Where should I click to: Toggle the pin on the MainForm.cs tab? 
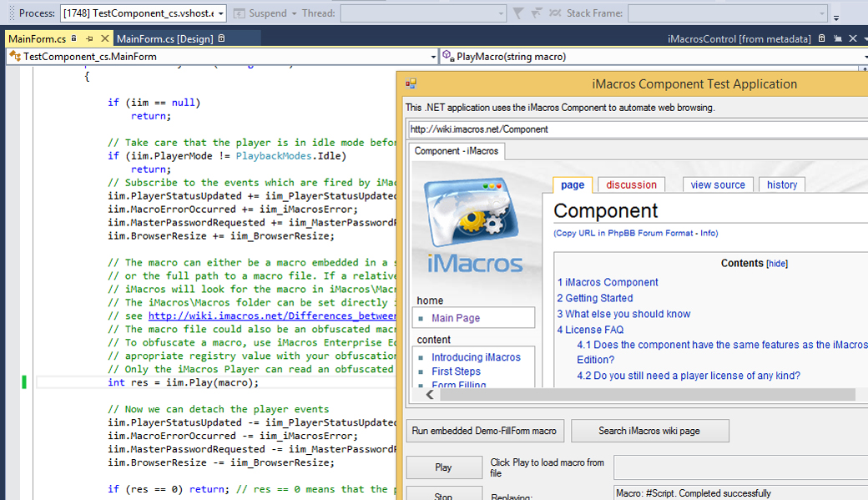(x=89, y=38)
